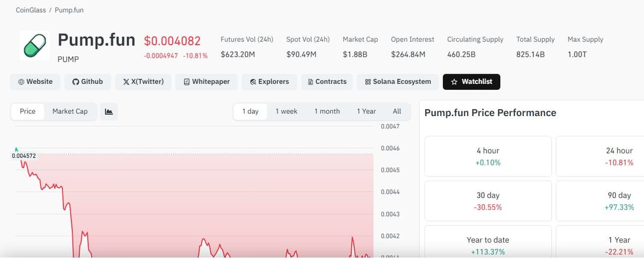Select the 1 Year timeframe
This screenshot has width=644, height=258.
pyautogui.click(x=367, y=111)
